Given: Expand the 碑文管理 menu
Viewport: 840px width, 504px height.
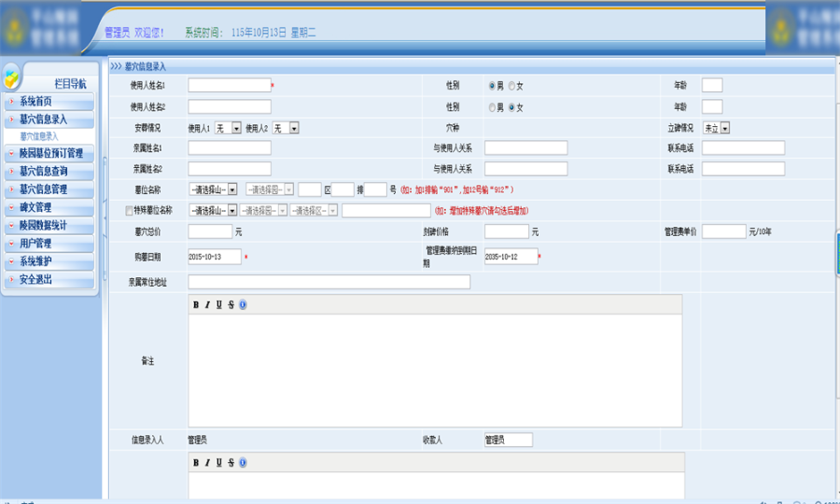Looking at the screenshot, I should (49, 207).
